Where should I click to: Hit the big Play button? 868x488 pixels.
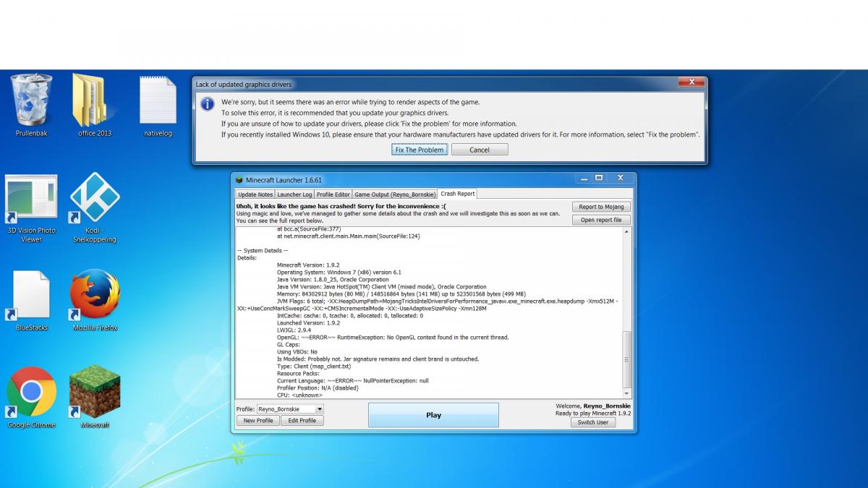point(433,415)
